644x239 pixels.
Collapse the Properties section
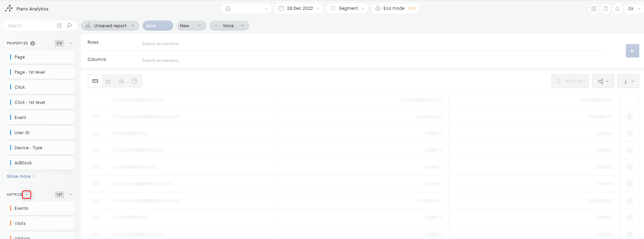(71, 43)
